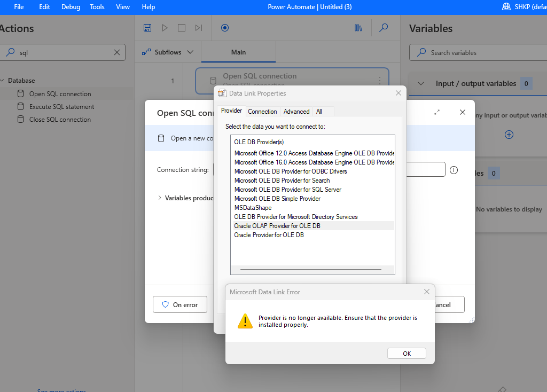547x392 pixels.
Task: Switch to the Advanced tab
Action: click(x=296, y=112)
